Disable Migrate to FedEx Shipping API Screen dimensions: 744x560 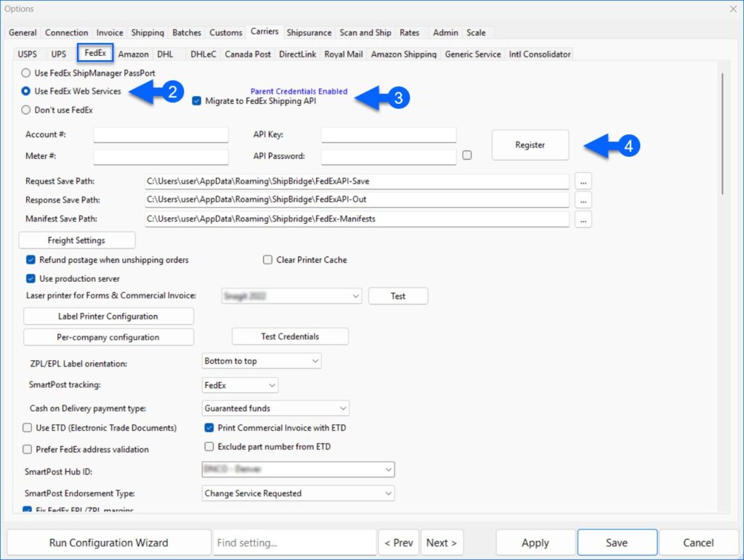195,101
